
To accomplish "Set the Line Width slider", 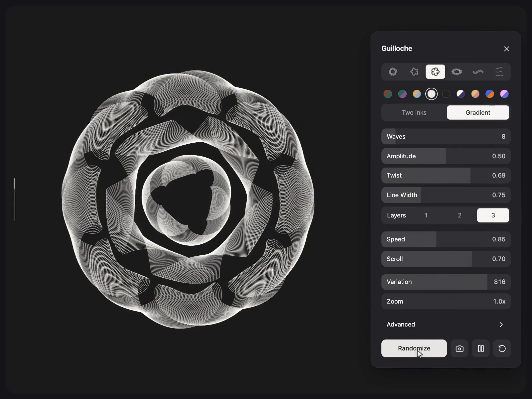I will point(446,195).
